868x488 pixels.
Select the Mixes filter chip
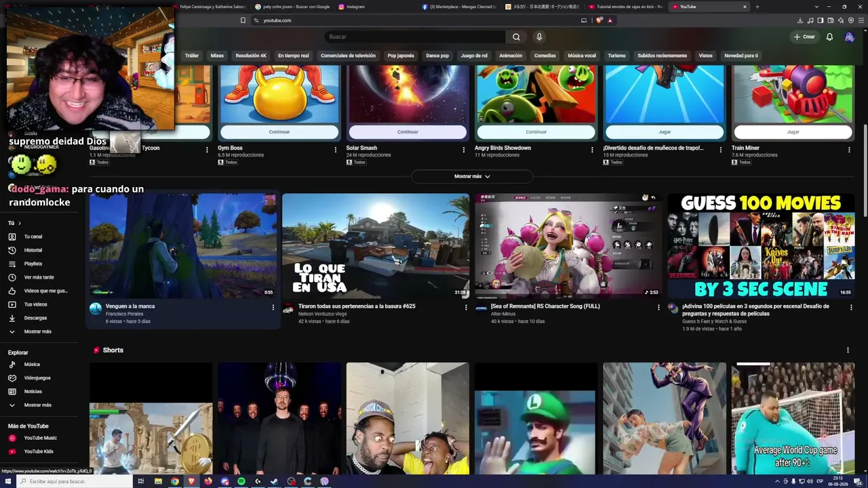pyautogui.click(x=217, y=56)
